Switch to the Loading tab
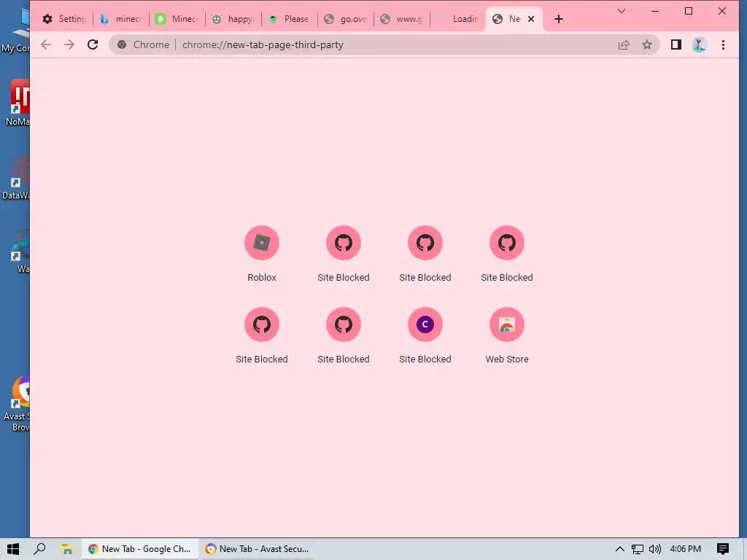The height and width of the screenshot is (560, 747). [458, 19]
